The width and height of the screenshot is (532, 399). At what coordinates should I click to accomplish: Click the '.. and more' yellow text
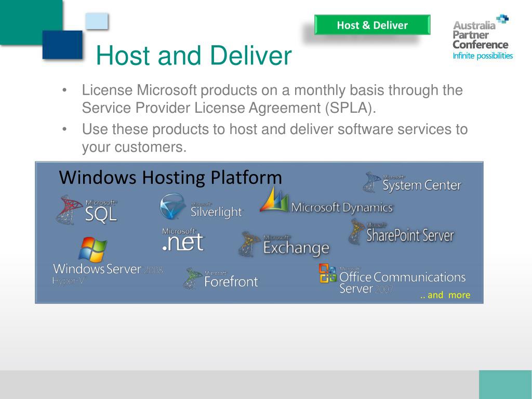coord(445,295)
